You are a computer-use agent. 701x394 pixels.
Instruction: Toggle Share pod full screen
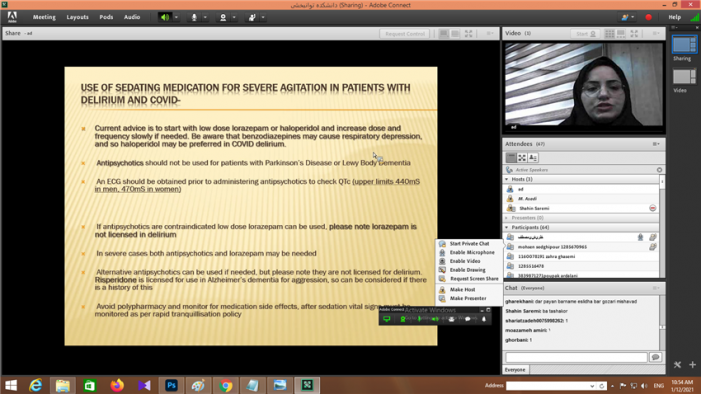468,34
